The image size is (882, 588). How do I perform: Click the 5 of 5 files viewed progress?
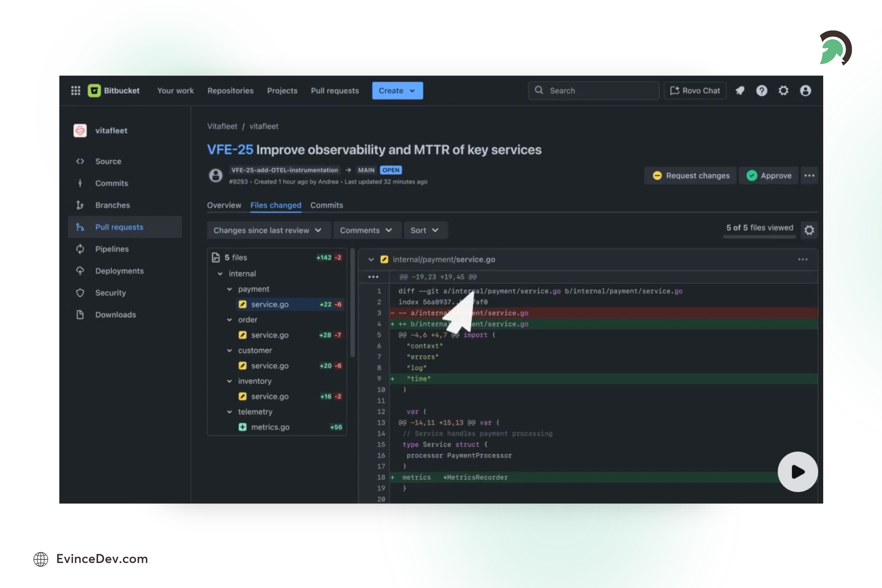(759, 230)
